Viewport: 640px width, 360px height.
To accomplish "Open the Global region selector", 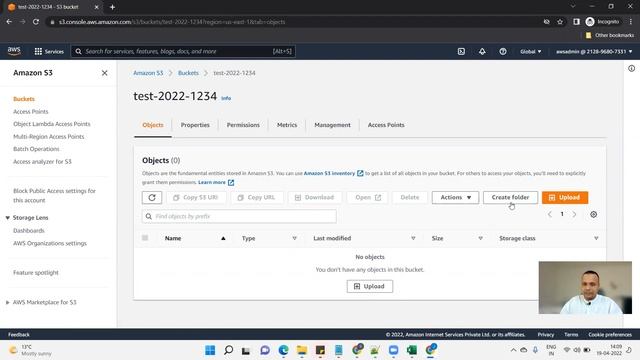I will [x=531, y=51].
